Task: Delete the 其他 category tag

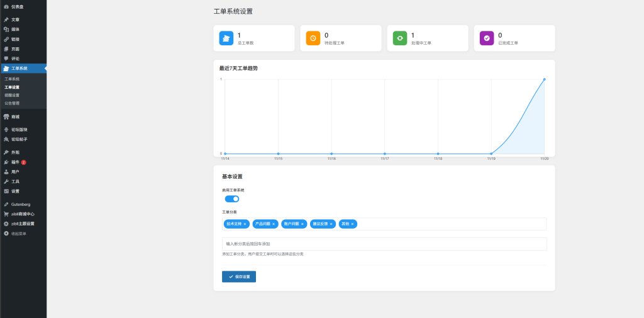Action: point(352,224)
